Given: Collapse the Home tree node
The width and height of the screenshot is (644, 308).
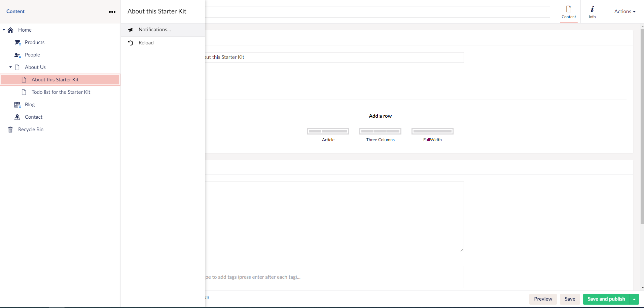Looking at the screenshot, I should click(4, 30).
